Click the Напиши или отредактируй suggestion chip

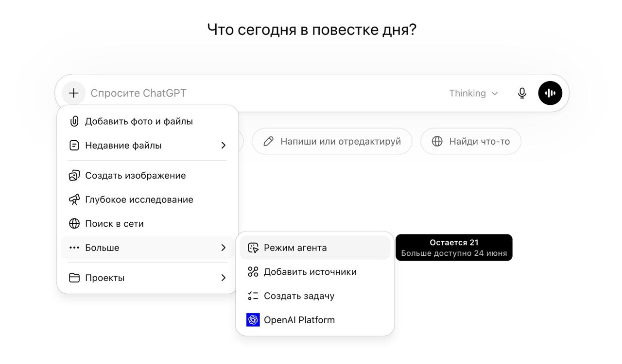click(332, 141)
